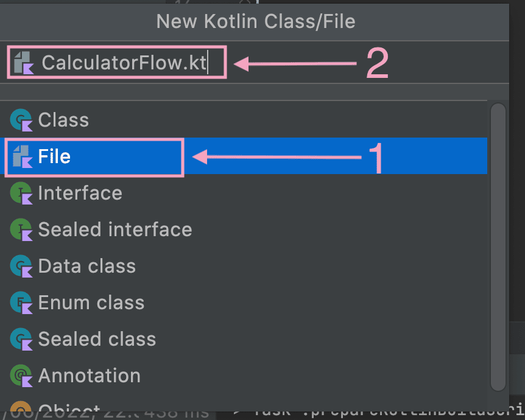Choose the File option

pyautogui.click(x=244, y=156)
